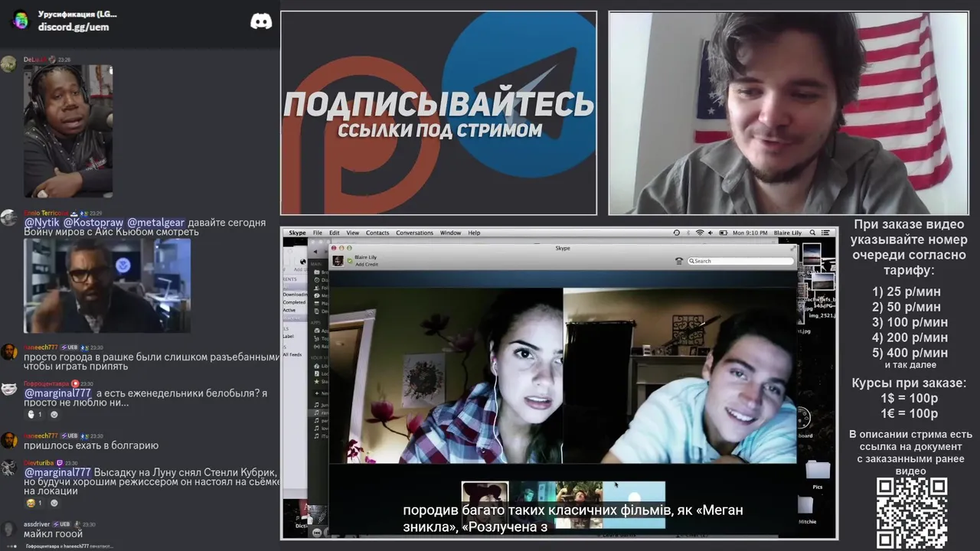Open the File menu in menu bar
Screen dimensions: 980x551
(317, 233)
